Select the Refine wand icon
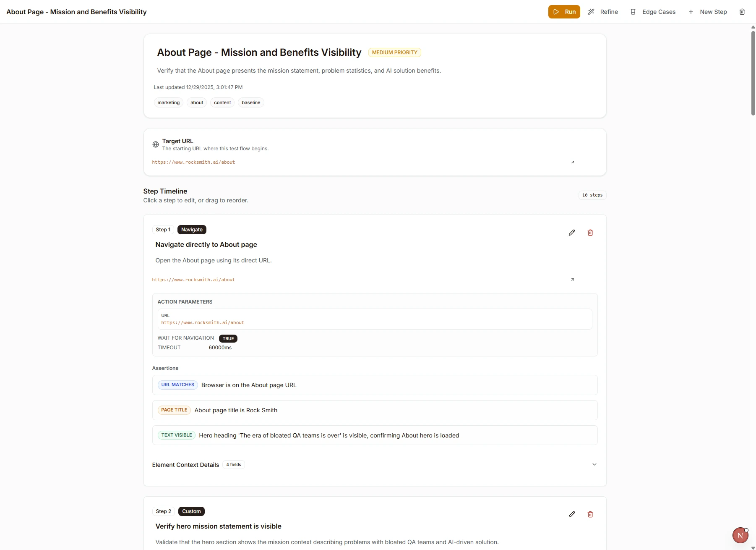 coord(592,12)
